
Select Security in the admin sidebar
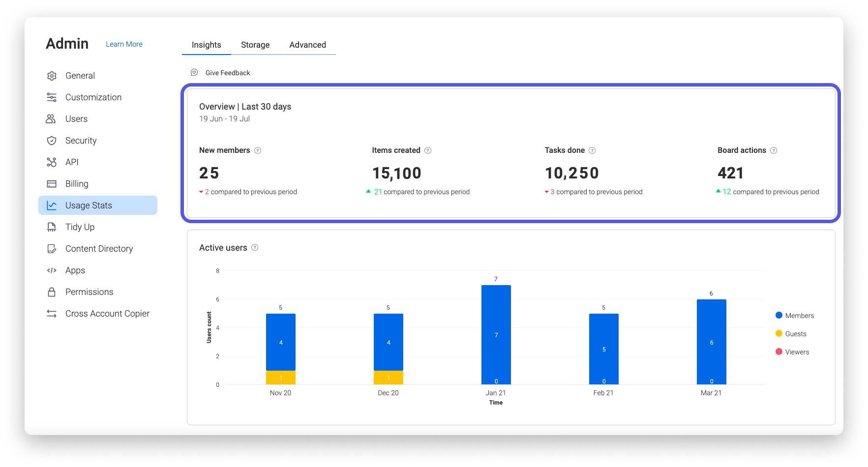coord(98,141)
